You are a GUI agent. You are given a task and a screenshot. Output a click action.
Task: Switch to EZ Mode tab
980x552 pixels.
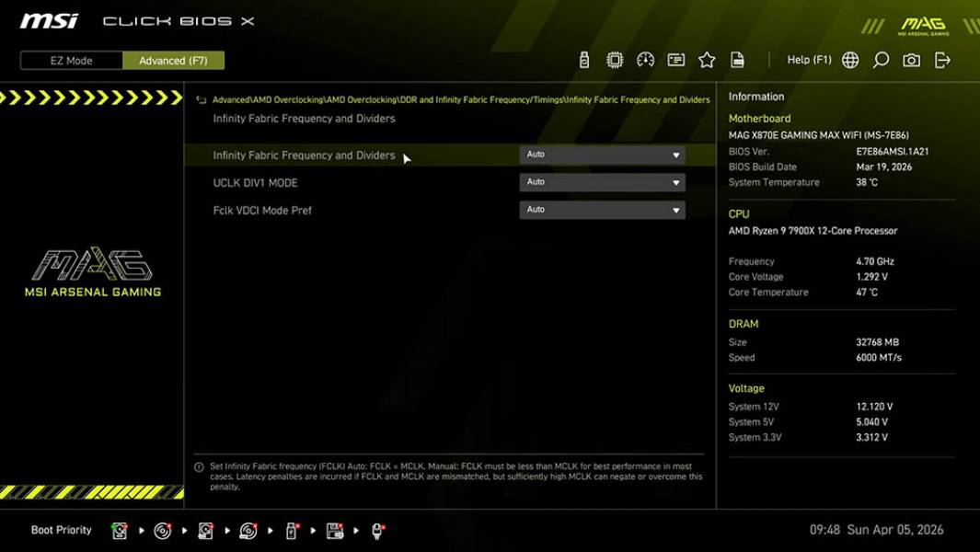pos(69,60)
